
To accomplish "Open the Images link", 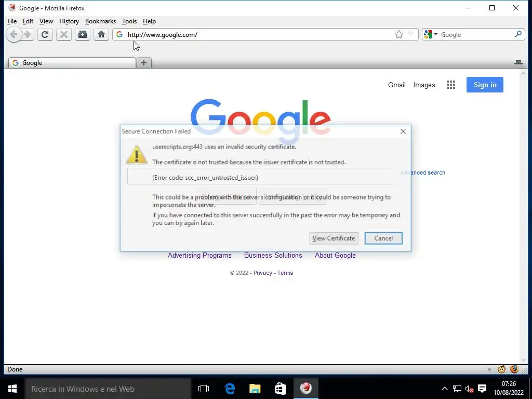I will pos(424,85).
